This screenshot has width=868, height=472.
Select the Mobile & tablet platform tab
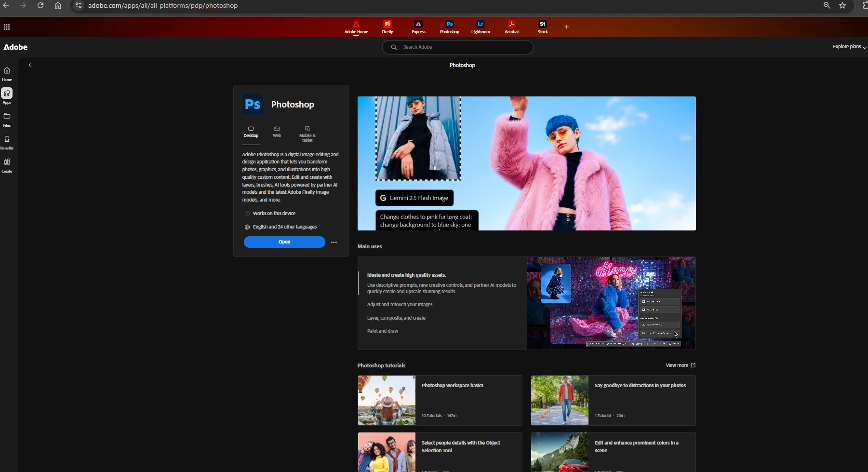307,135
